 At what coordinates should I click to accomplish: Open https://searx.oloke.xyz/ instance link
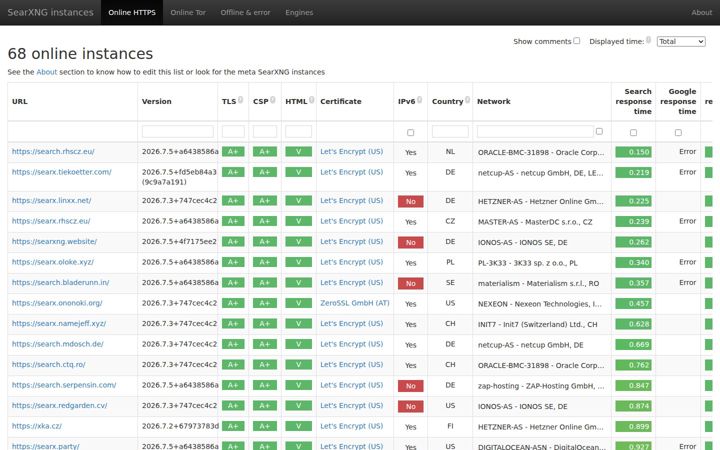(53, 262)
